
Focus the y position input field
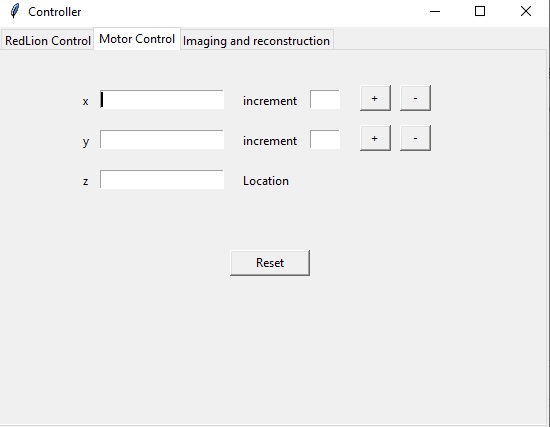162,140
